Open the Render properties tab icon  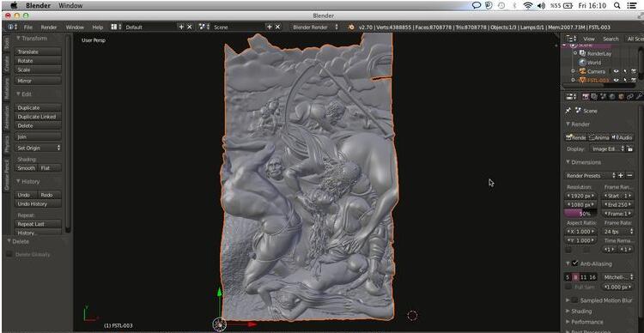(x=586, y=97)
